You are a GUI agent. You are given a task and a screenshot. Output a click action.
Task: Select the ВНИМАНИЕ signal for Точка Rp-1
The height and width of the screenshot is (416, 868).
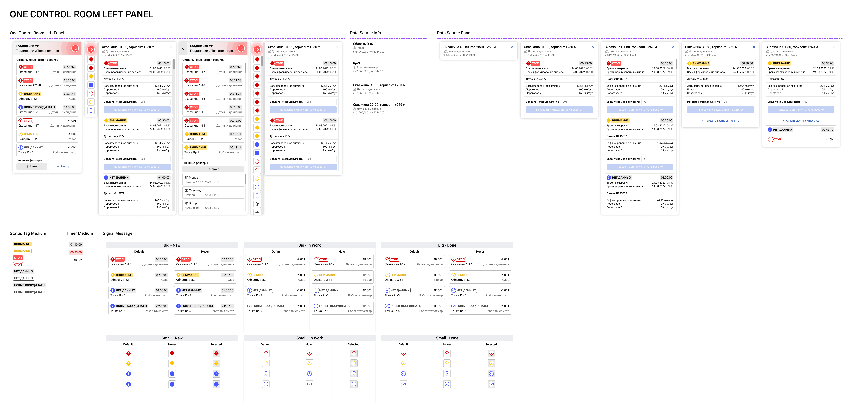[213, 150]
